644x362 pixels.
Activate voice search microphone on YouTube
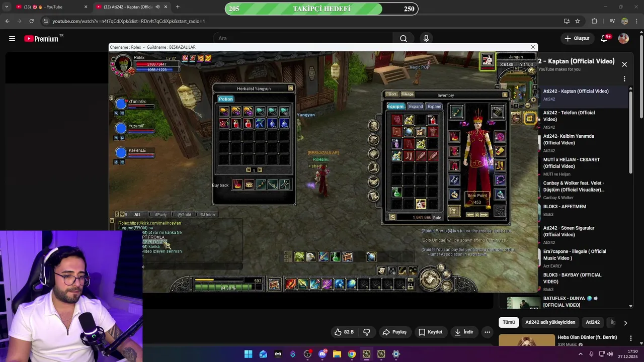coord(426,38)
